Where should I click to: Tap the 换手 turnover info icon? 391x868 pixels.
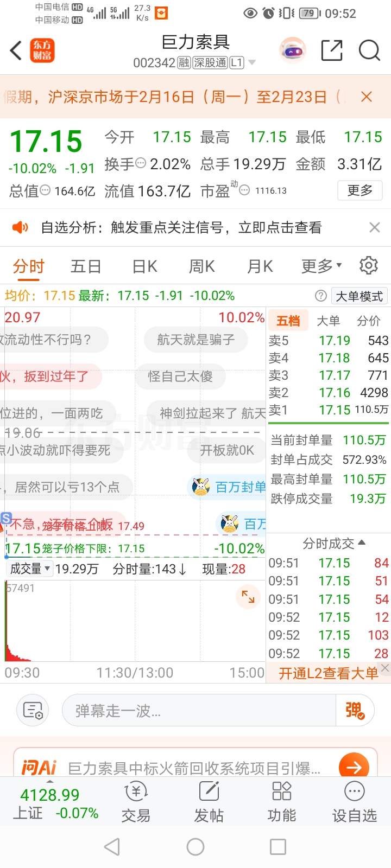click(x=141, y=163)
